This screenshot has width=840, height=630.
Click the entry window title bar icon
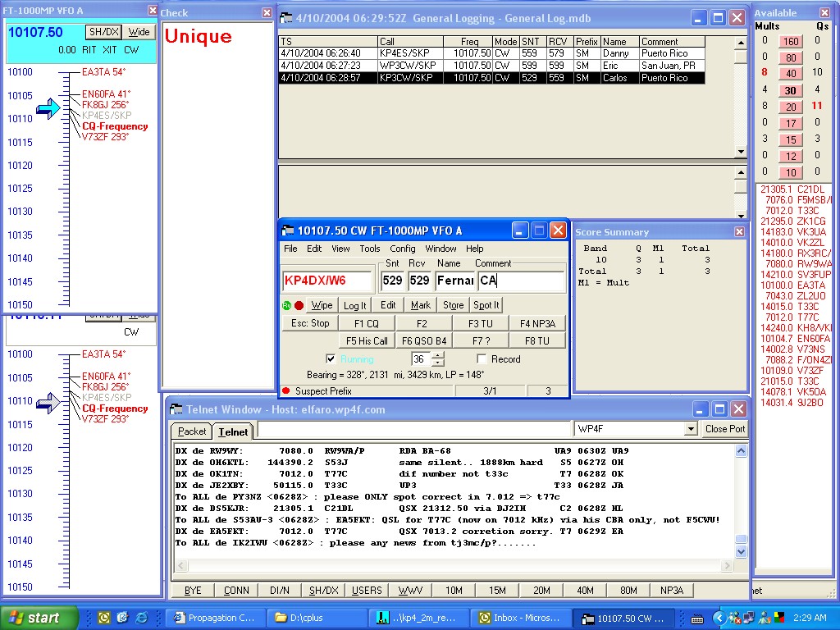click(x=288, y=231)
